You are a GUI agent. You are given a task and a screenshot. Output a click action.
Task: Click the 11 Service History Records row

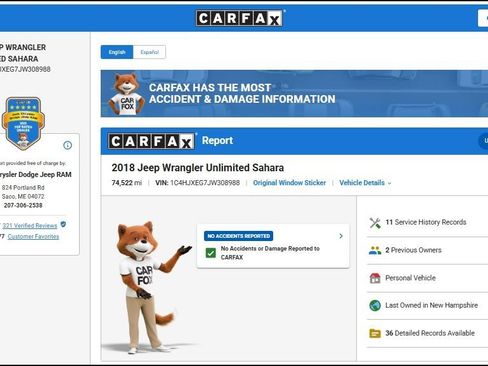click(427, 222)
